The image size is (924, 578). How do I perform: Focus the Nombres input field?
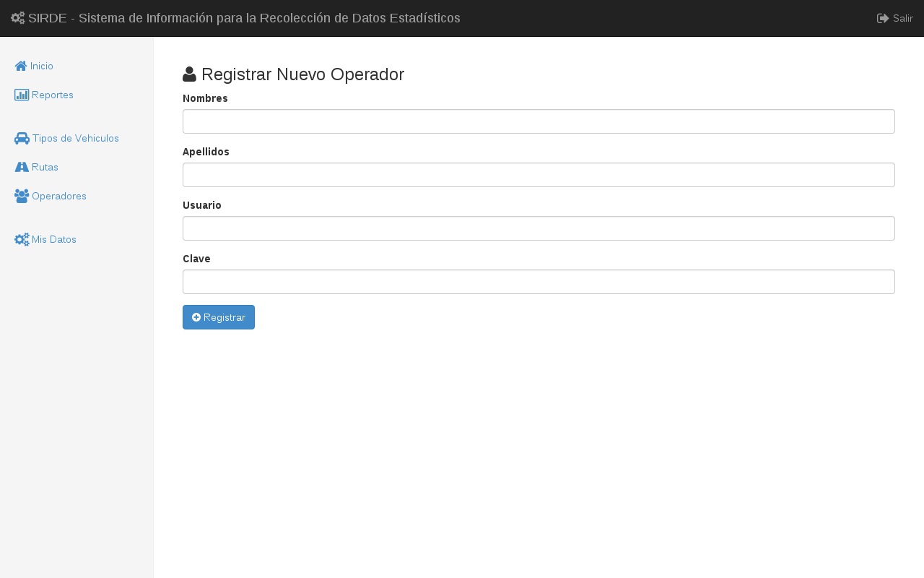click(x=539, y=121)
